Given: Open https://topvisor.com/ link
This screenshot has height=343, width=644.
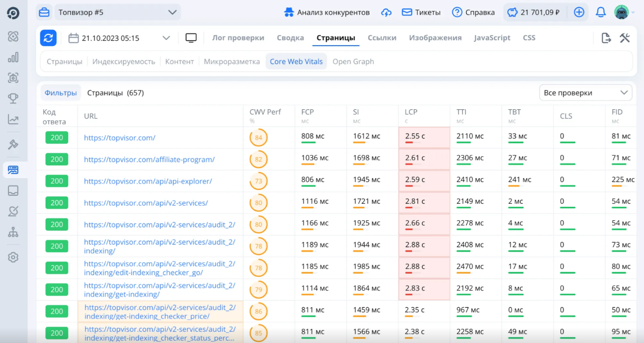Looking at the screenshot, I should click(119, 138).
